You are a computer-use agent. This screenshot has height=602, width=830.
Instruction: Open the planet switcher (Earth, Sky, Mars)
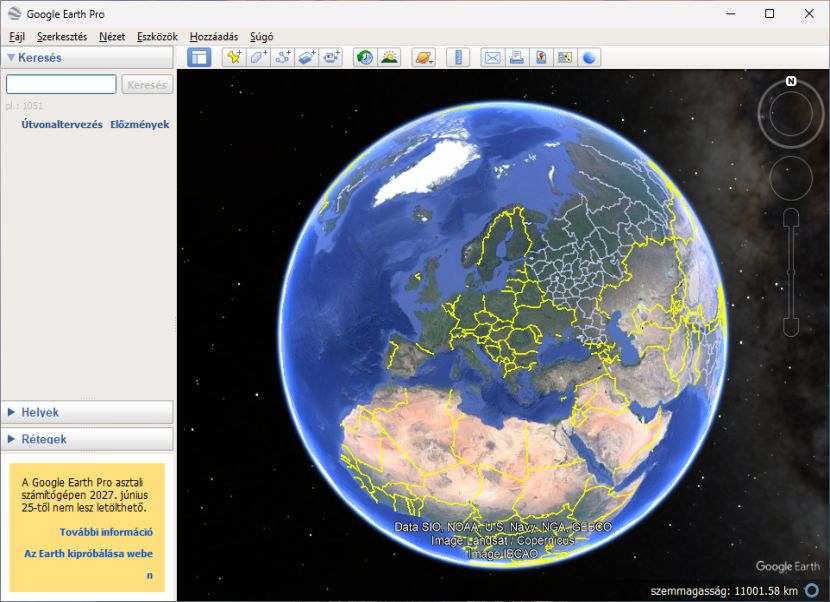point(423,57)
